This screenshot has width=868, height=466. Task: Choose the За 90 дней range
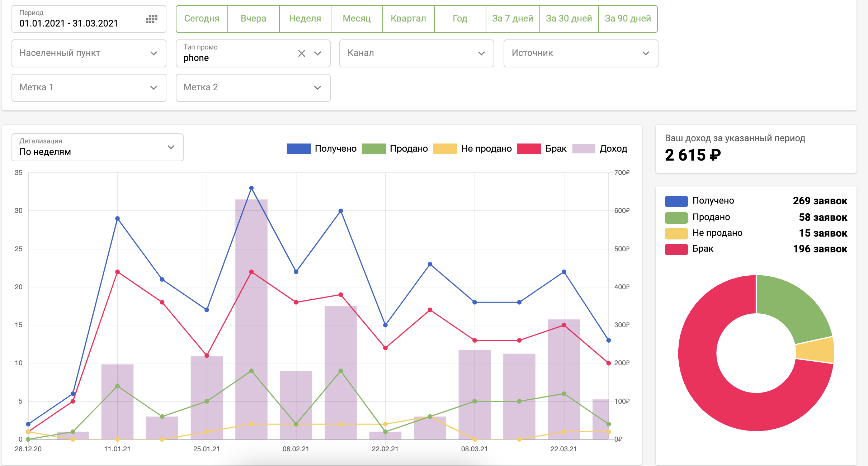pos(628,19)
